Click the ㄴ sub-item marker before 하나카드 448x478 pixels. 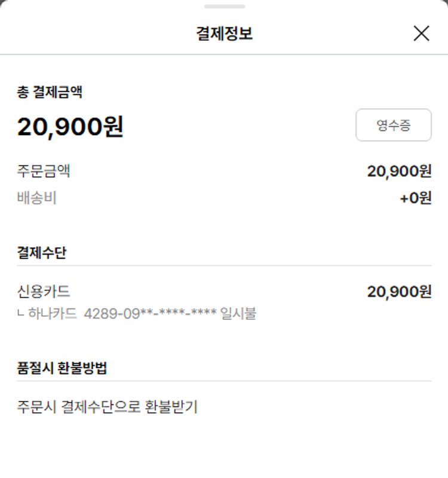point(22,314)
